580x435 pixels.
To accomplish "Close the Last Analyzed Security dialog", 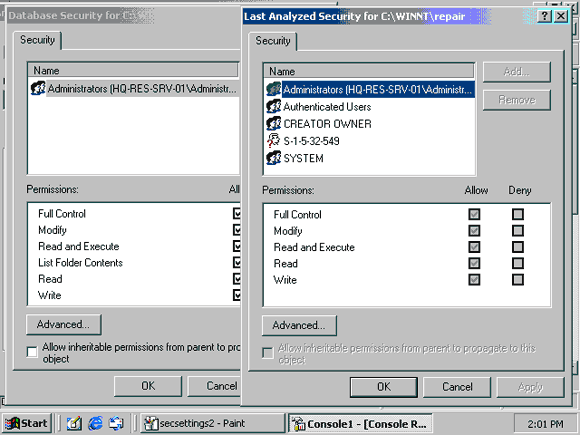I will [561, 16].
